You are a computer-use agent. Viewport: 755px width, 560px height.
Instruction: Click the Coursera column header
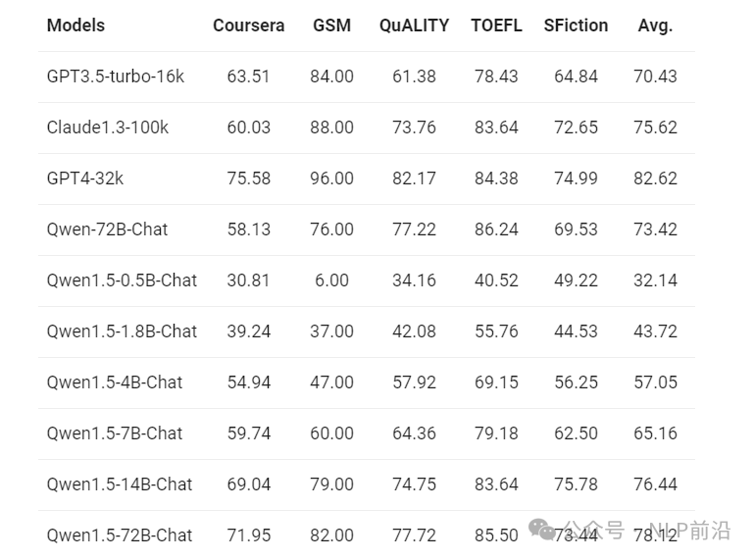coord(248,25)
